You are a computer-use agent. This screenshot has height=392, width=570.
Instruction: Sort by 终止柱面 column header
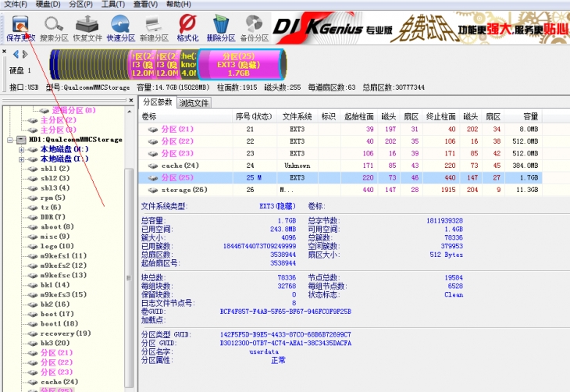pyautogui.click(x=440, y=116)
